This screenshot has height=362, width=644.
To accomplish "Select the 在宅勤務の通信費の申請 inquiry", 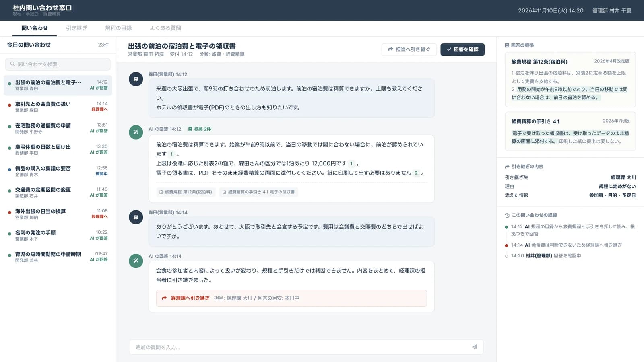I will 58,128.
